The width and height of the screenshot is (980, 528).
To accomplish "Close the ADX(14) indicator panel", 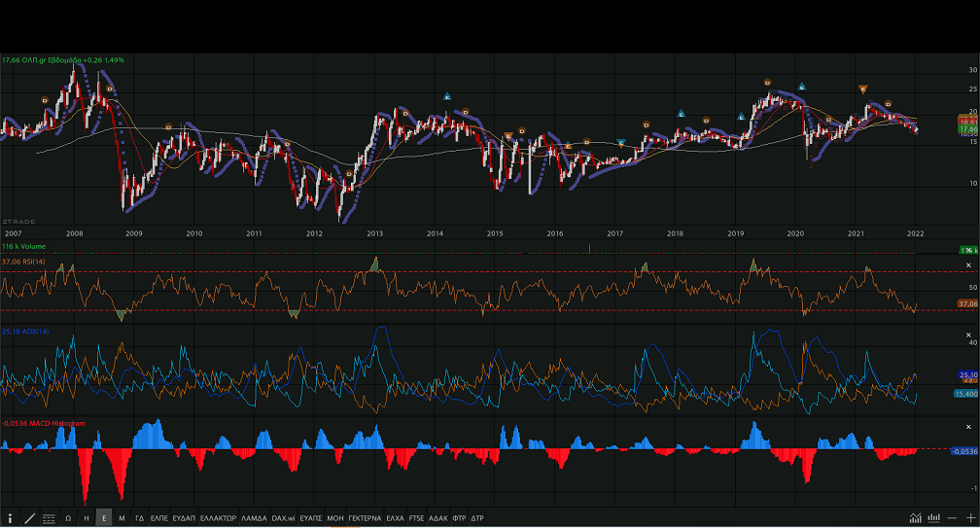I will click(968, 334).
